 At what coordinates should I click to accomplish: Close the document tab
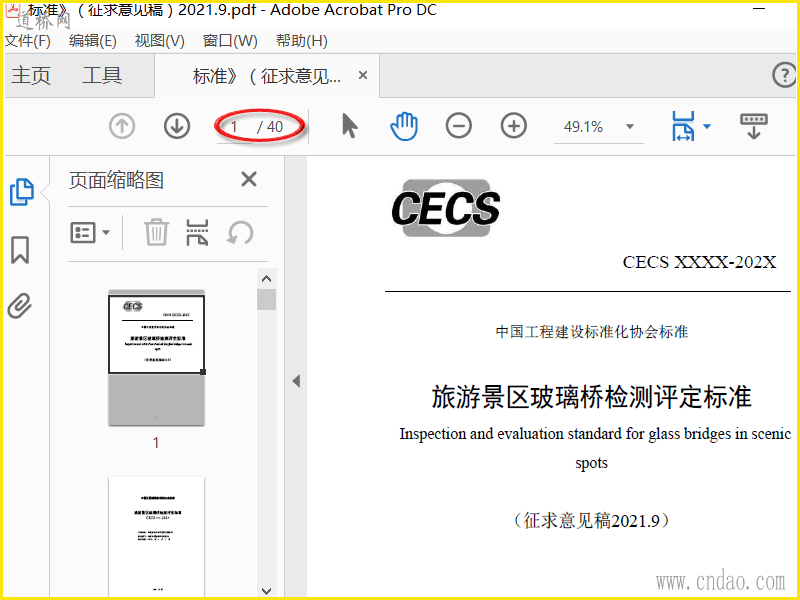[x=363, y=75]
